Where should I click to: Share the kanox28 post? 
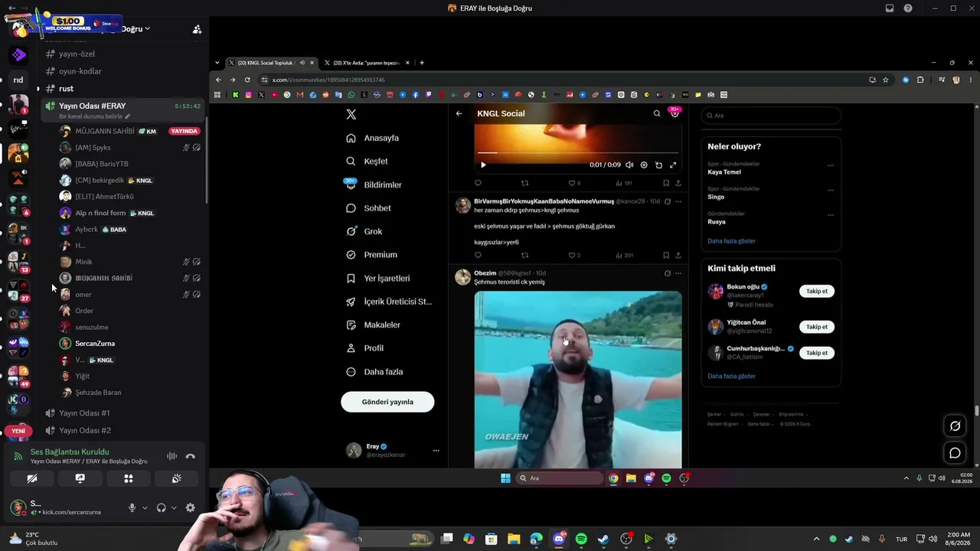coord(678,255)
